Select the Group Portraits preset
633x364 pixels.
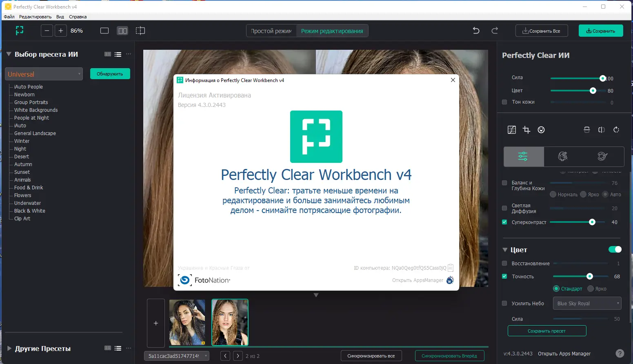(30, 102)
